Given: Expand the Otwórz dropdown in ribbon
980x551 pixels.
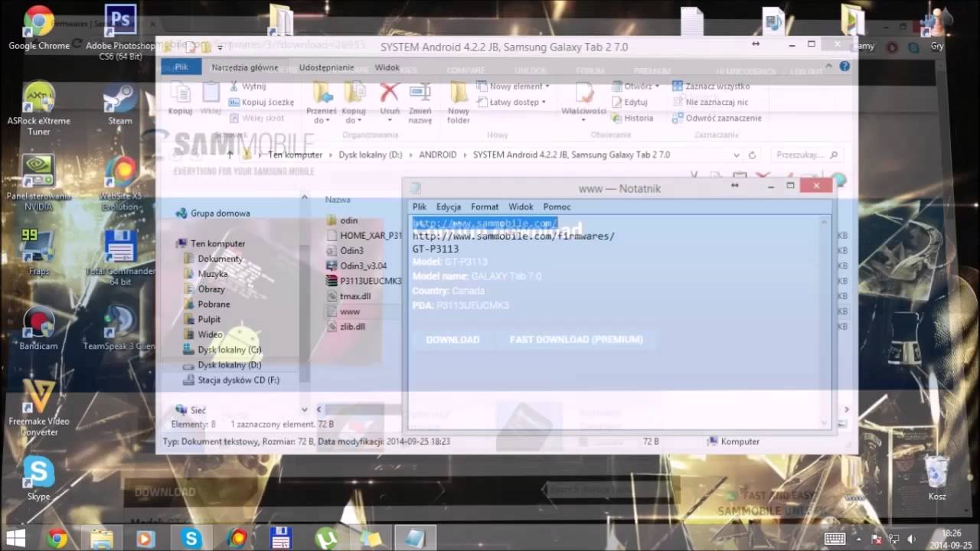Looking at the screenshot, I should coord(635,86).
